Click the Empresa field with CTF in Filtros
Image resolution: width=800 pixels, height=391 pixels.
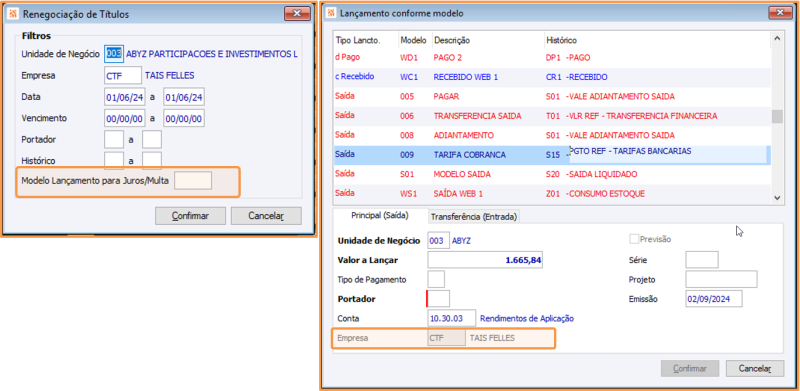(122, 76)
